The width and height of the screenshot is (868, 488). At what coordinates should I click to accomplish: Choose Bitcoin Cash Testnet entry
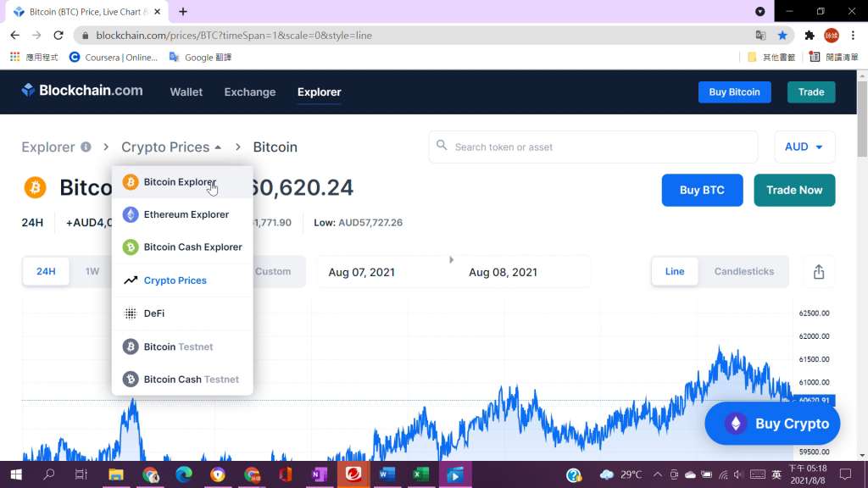182,379
